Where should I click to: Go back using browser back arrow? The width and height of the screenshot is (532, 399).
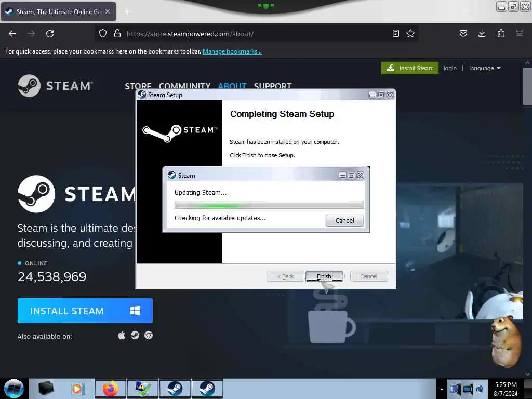coord(12,34)
